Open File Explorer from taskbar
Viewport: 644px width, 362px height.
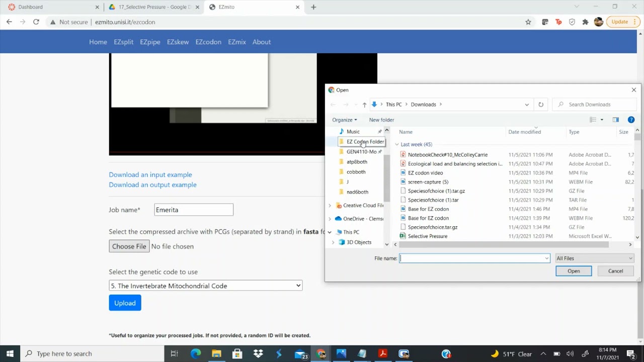pyautogui.click(x=216, y=353)
